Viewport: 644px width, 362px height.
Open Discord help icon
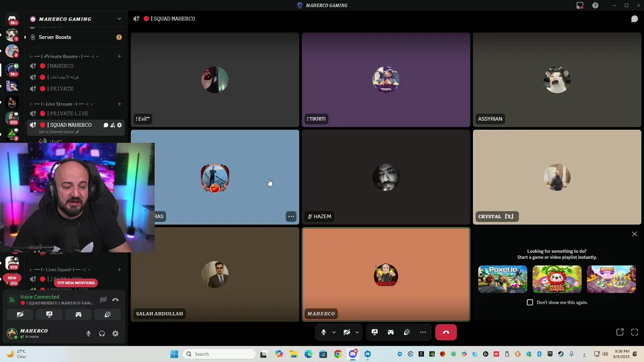[x=595, y=6]
